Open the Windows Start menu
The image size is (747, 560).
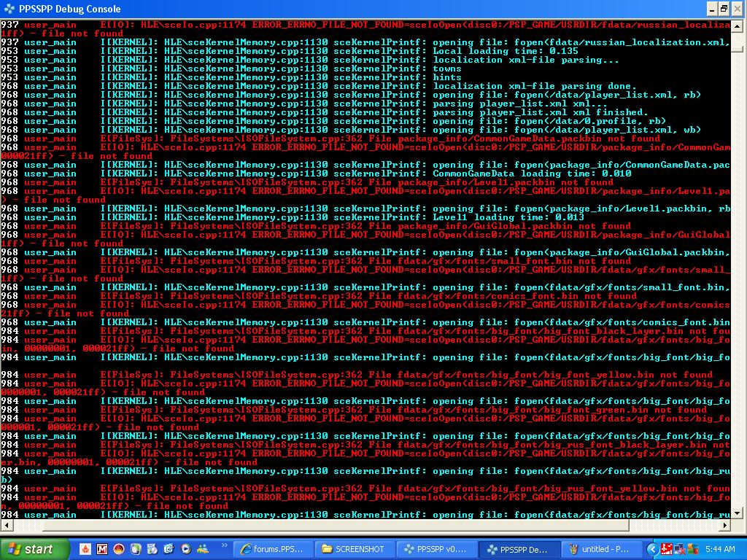pyautogui.click(x=35, y=549)
